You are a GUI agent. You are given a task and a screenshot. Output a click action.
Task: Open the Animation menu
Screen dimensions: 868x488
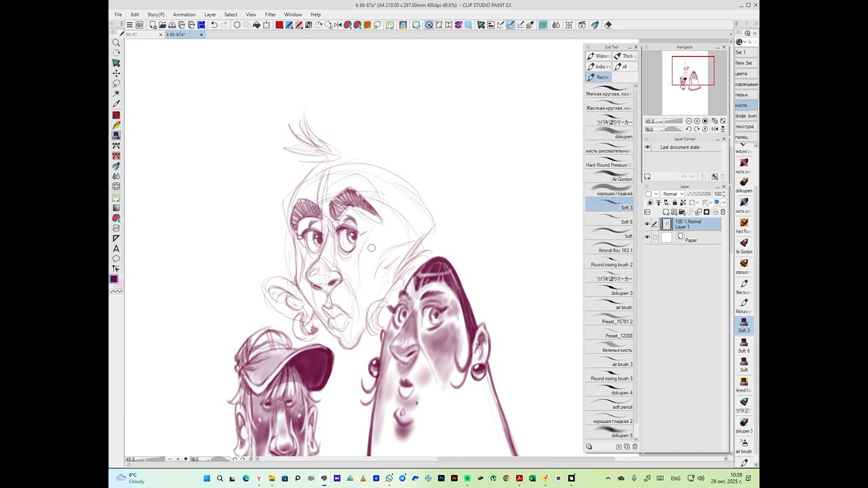click(184, 14)
